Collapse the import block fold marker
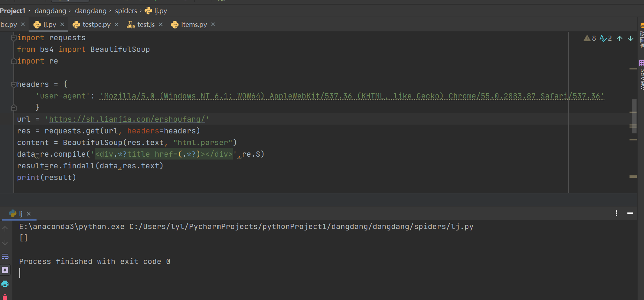The height and width of the screenshot is (300, 644). point(14,37)
